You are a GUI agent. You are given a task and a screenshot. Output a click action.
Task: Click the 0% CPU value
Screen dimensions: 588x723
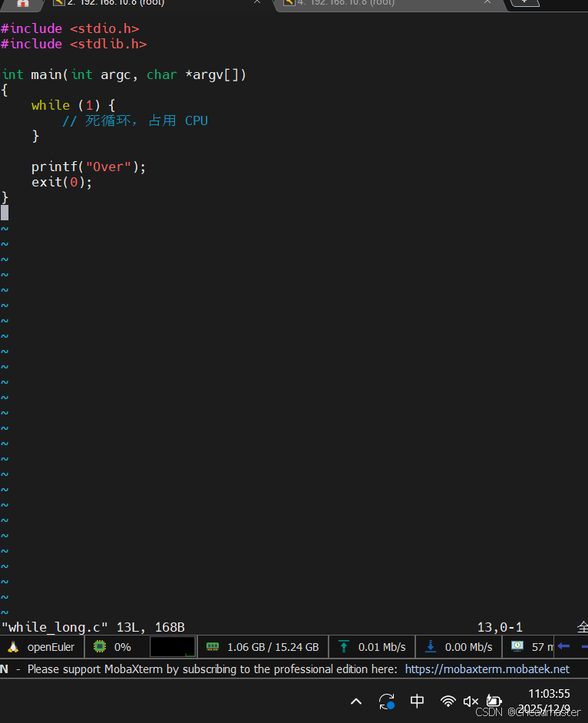[x=123, y=647]
